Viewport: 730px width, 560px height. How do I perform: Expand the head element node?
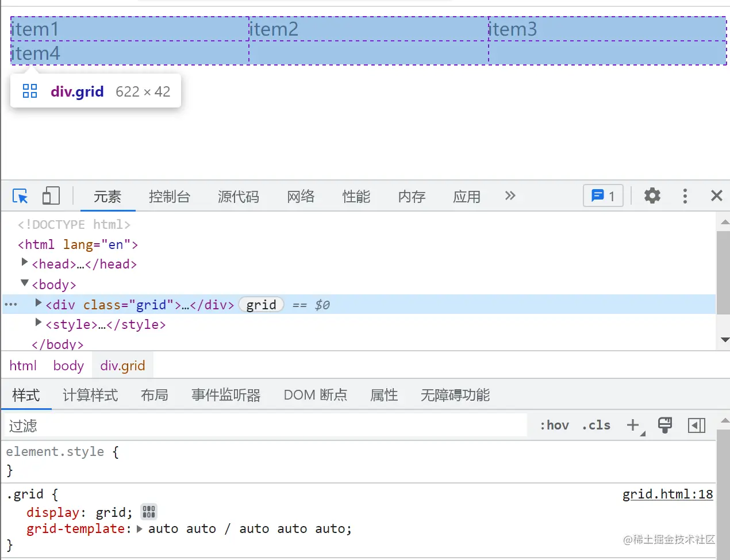(25, 262)
